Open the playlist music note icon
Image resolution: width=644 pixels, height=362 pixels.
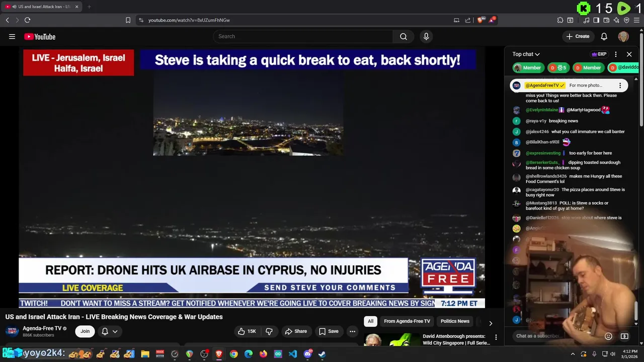tap(586, 20)
